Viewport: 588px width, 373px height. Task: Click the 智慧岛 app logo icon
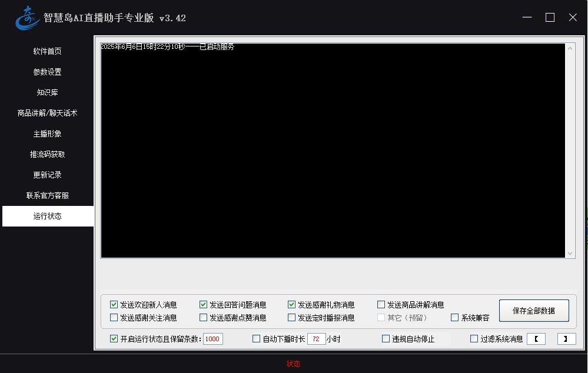point(27,18)
